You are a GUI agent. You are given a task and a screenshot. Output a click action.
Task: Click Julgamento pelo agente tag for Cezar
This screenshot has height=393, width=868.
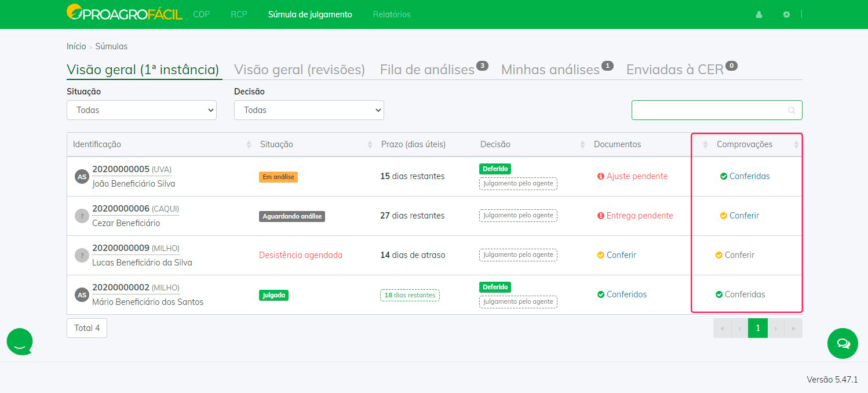(x=518, y=216)
